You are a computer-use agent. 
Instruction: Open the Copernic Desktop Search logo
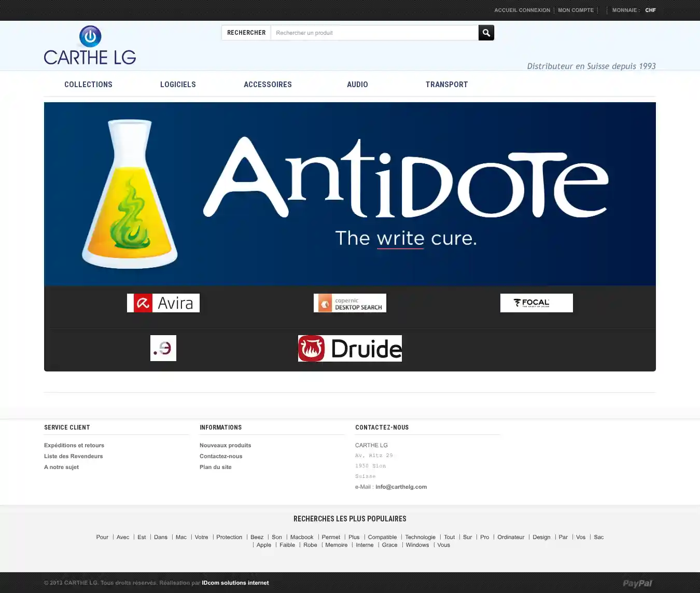[350, 303]
